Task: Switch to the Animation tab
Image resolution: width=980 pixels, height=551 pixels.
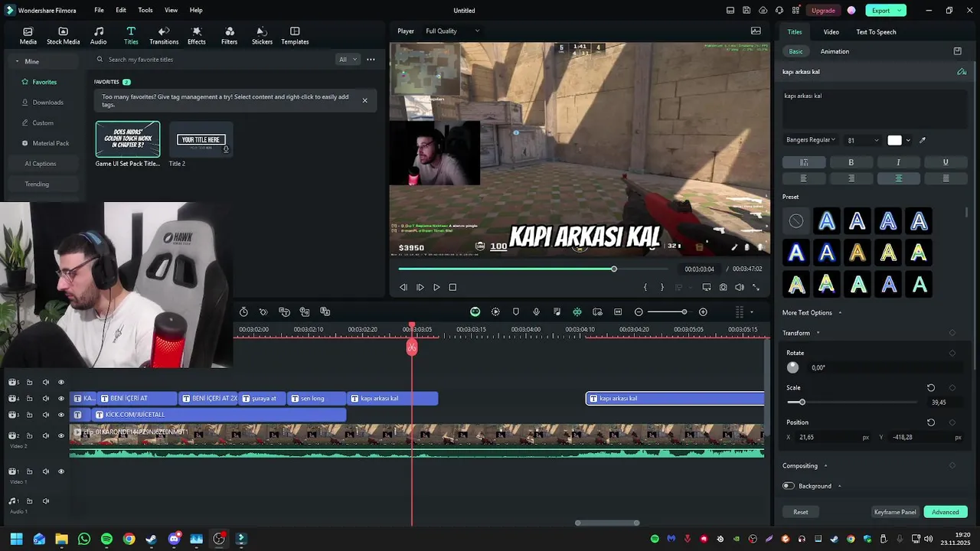Action: click(x=835, y=51)
